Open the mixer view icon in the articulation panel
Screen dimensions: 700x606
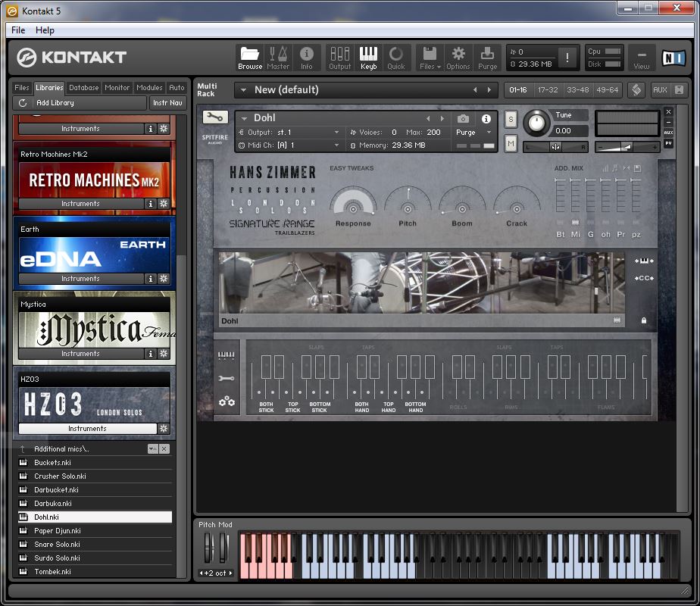pos(226,355)
